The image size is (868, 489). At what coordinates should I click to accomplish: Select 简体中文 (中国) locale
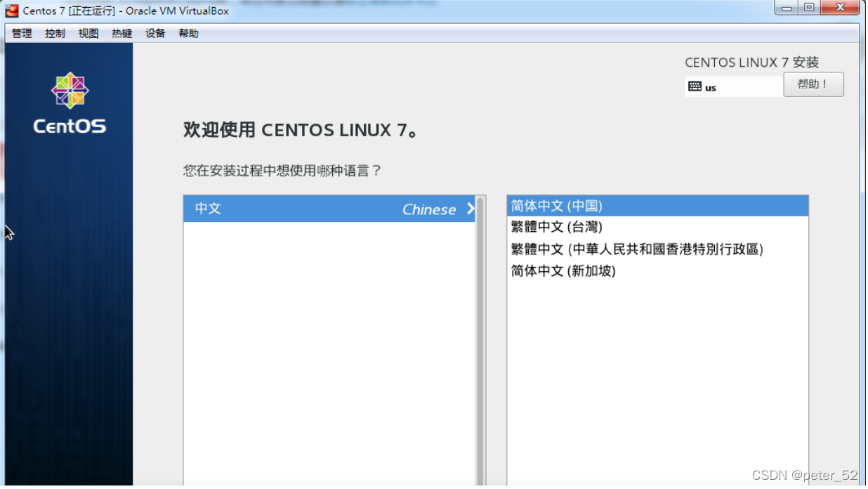(x=657, y=206)
